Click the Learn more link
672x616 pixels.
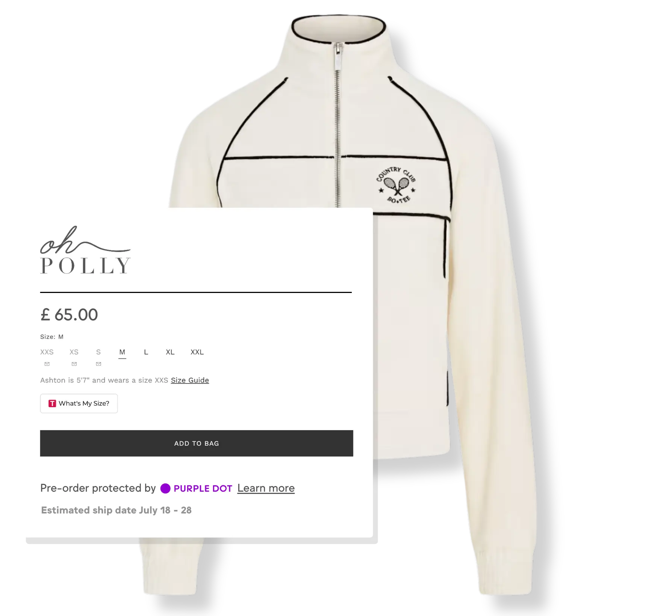pyautogui.click(x=266, y=488)
